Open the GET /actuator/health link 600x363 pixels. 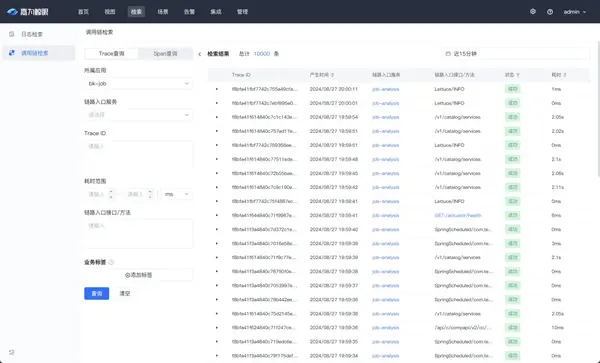458,215
